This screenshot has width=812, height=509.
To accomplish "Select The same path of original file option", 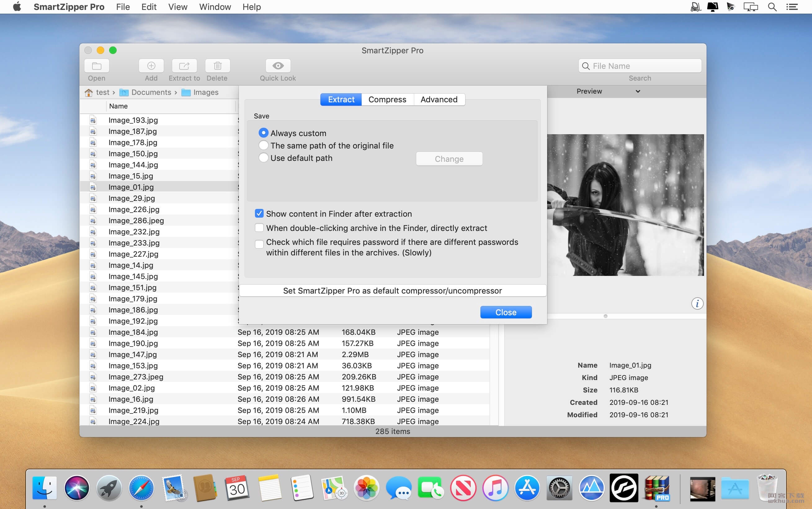I will point(263,145).
